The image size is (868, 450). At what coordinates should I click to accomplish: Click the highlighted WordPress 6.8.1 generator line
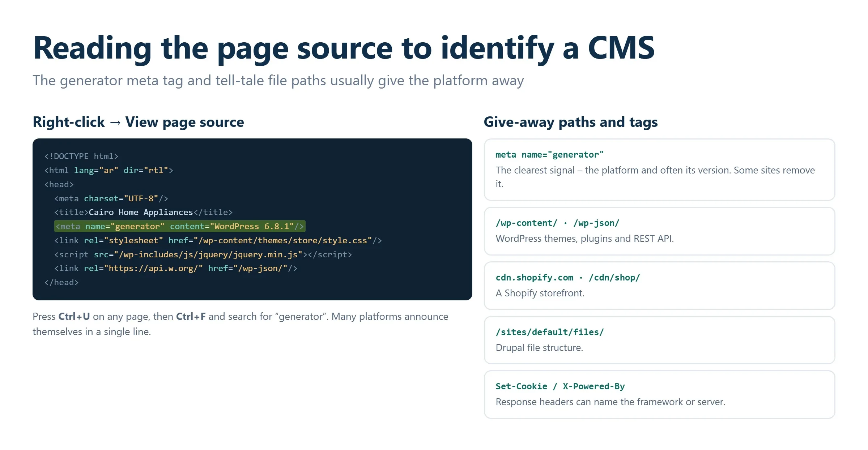coord(180,226)
